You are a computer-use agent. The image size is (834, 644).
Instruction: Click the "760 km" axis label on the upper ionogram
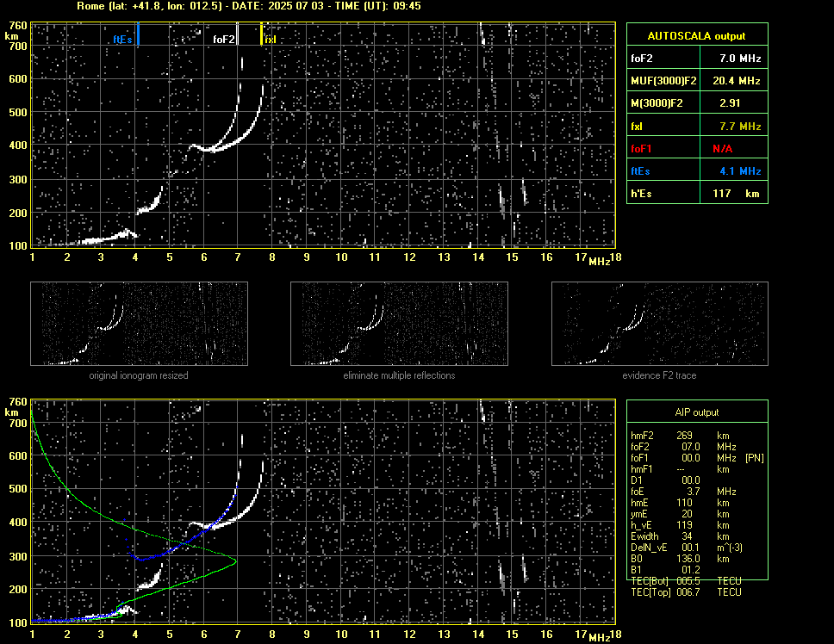point(16,30)
